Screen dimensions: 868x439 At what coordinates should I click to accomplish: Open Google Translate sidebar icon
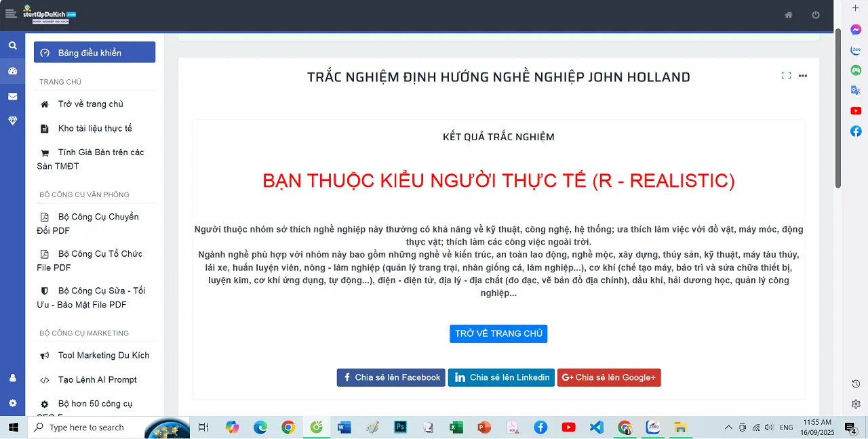click(x=856, y=90)
